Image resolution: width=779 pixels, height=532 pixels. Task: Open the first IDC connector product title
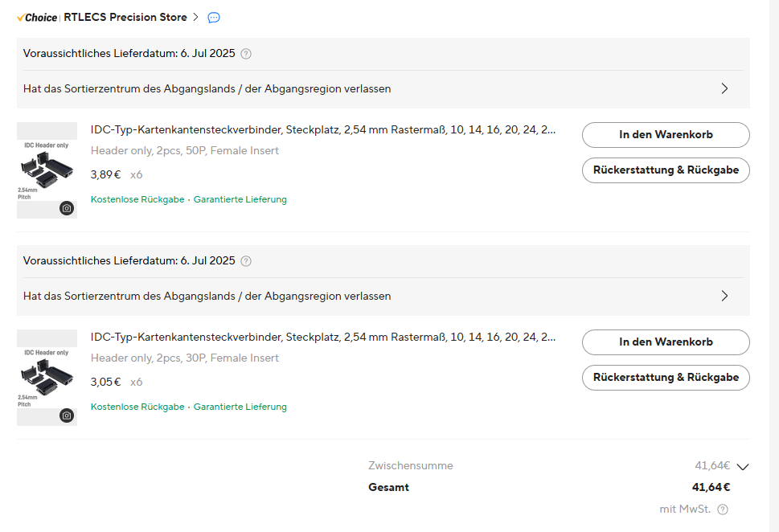pos(321,129)
